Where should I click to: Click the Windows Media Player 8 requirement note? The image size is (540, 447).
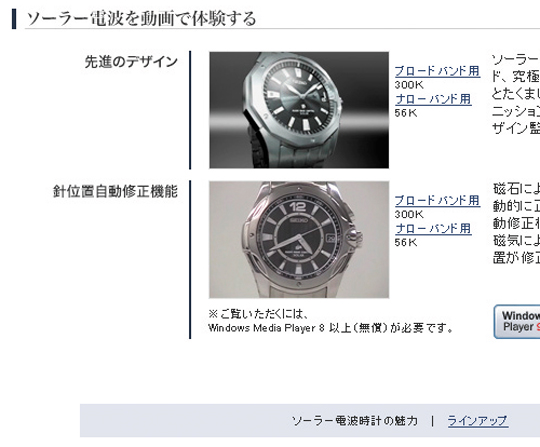click(x=331, y=328)
